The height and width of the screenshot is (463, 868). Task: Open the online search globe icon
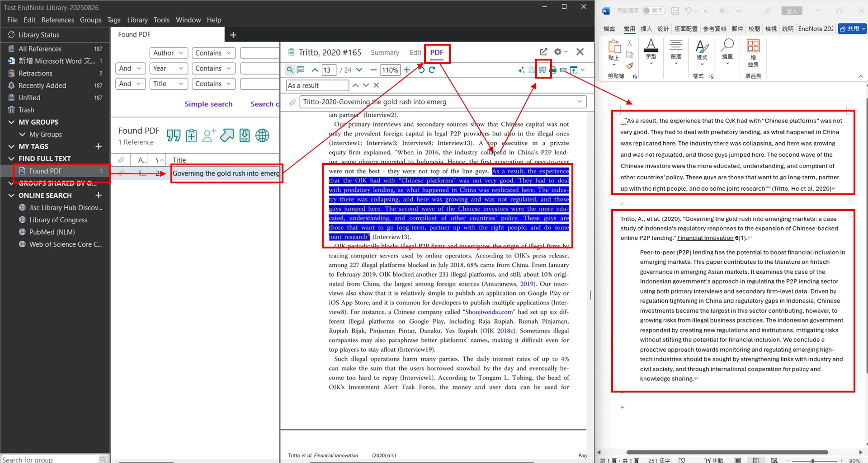coord(262,135)
